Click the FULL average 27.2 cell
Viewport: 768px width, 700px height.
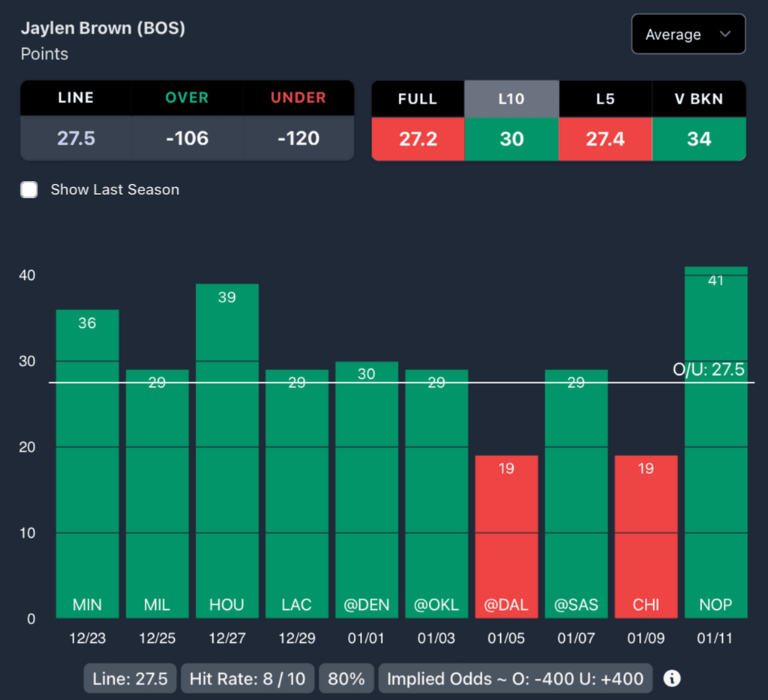418,139
